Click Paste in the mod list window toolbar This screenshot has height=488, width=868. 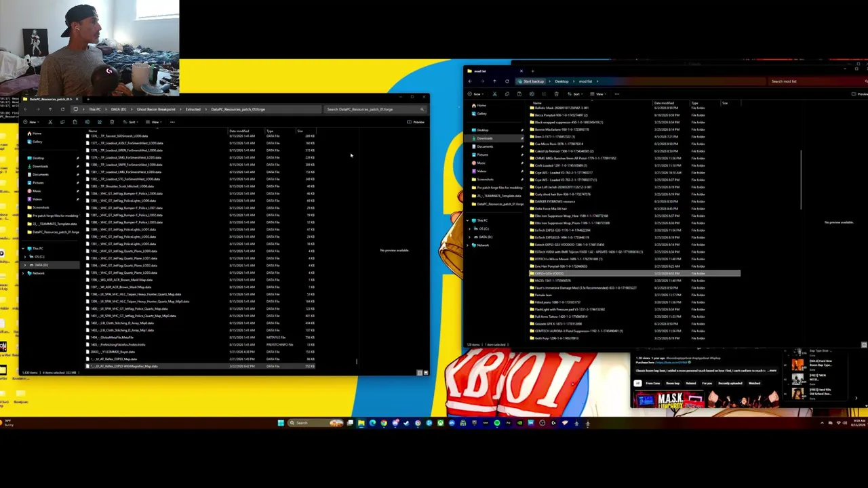click(519, 94)
